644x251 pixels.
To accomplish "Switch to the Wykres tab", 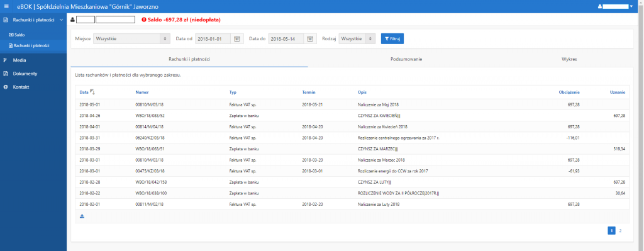I will click(569, 59).
